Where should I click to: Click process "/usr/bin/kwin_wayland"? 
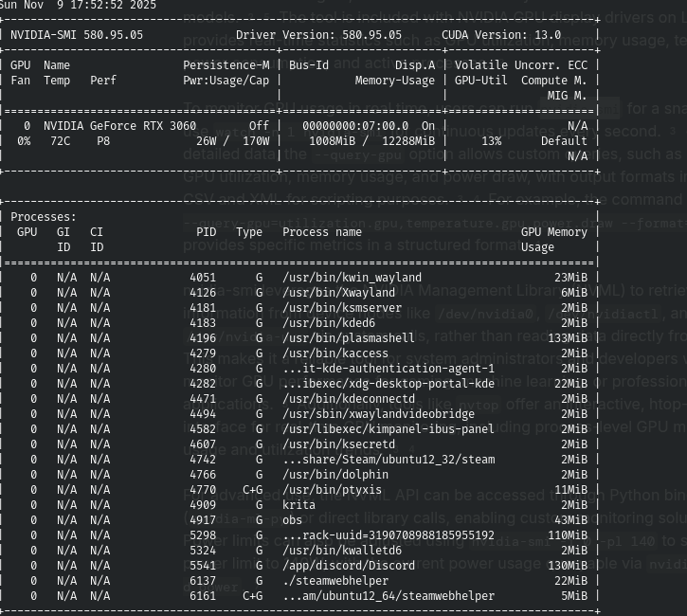pyautogui.click(x=352, y=278)
